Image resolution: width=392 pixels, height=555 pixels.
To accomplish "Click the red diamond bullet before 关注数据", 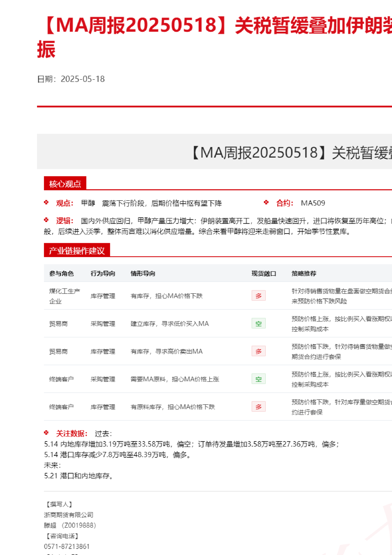I will click(x=46, y=433).
